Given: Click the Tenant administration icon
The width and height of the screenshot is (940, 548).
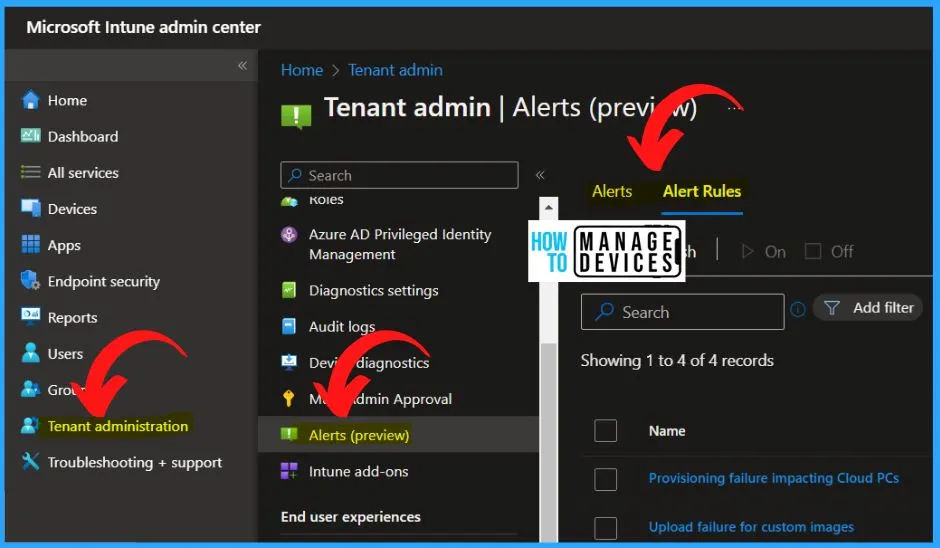Looking at the screenshot, I should [x=30, y=425].
